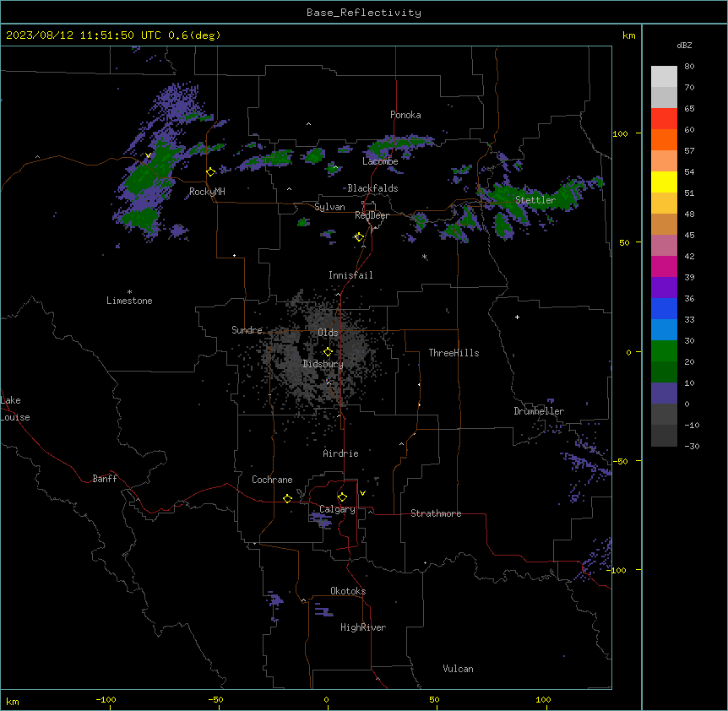This screenshot has width=728, height=711.
Task: Click the km unit label at top right
Action: click(x=629, y=35)
